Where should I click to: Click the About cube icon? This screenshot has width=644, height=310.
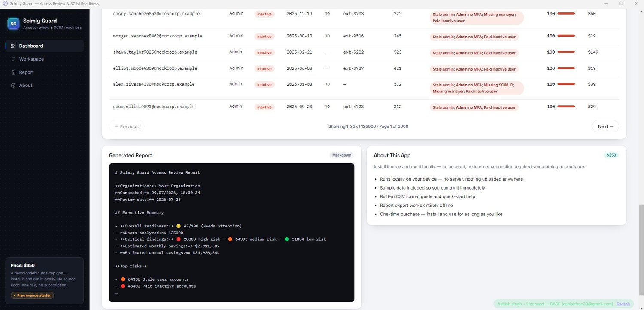(13, 86)
